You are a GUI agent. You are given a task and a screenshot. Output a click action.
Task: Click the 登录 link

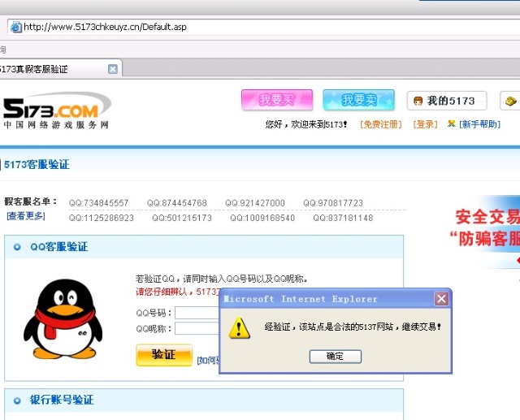pos(425,124)
